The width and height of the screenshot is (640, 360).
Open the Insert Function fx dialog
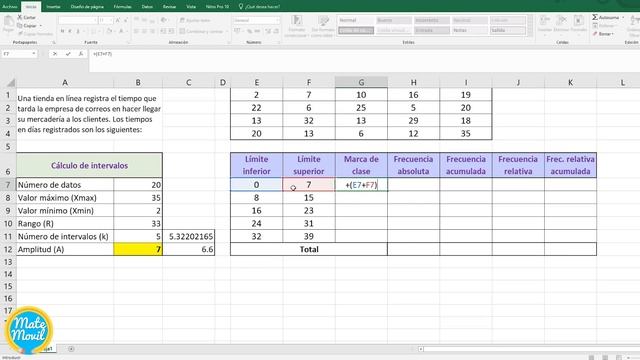tap(81, 54)
